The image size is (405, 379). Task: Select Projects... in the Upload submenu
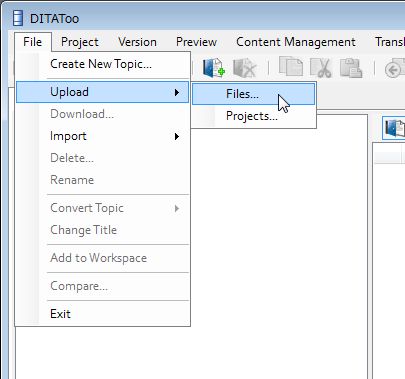click(254, 116)
